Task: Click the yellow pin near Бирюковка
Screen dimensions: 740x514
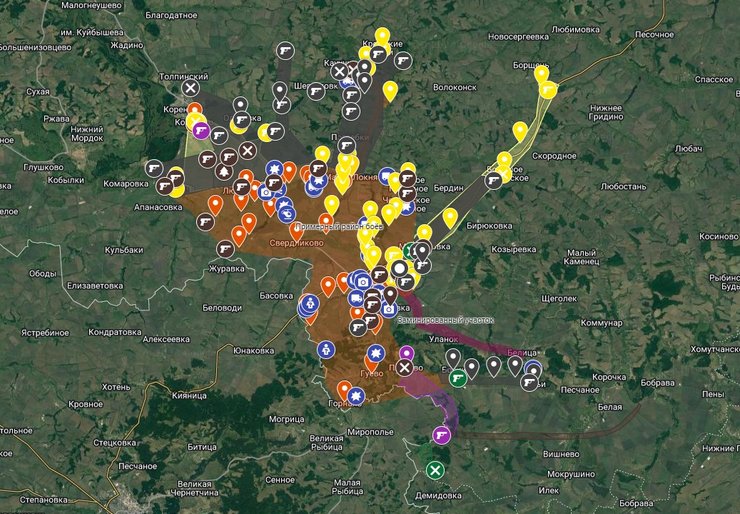Action: (450, 216)
